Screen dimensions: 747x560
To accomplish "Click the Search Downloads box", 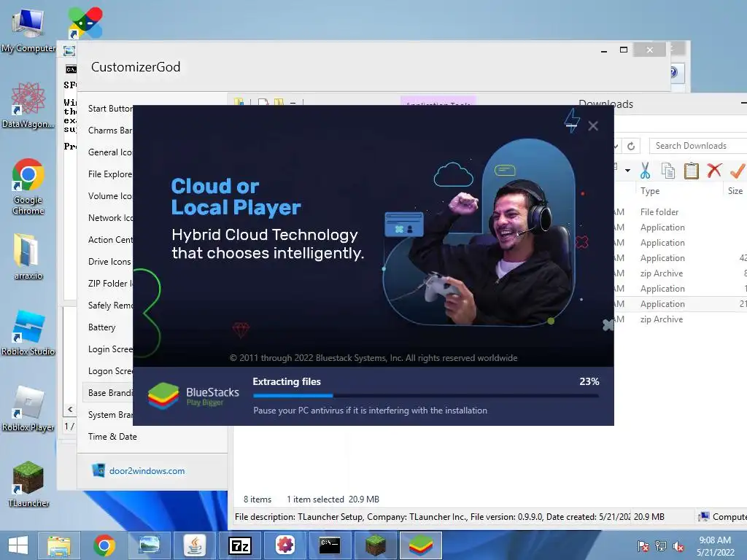I will (x=698, y=146).
